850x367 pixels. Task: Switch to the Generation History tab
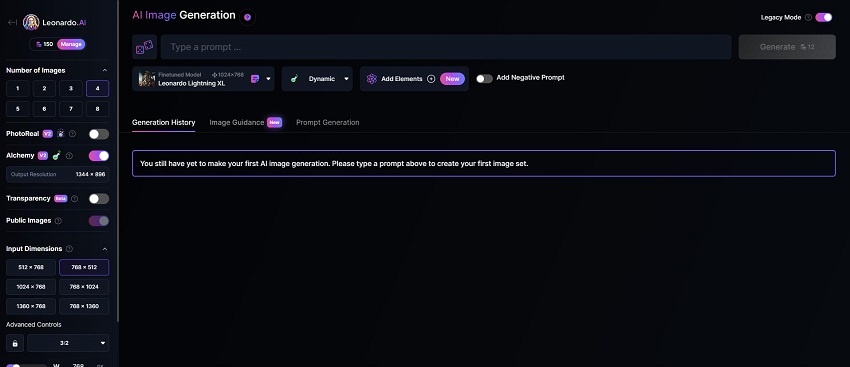pyautogui.click(x=164, y=123)
